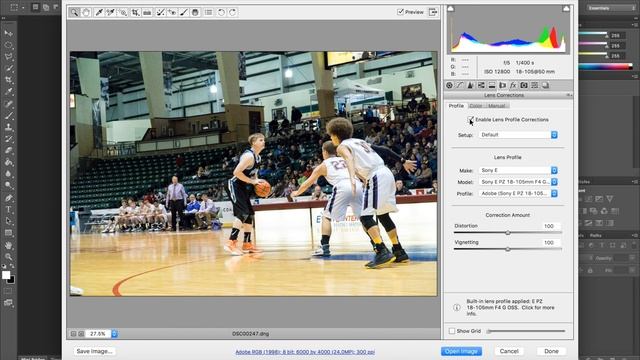Image resolution: width=640 pixels, height=360 pixels.
Task: Select Photoshop Type tool in left toolbar
Action: tap(9, 209)
